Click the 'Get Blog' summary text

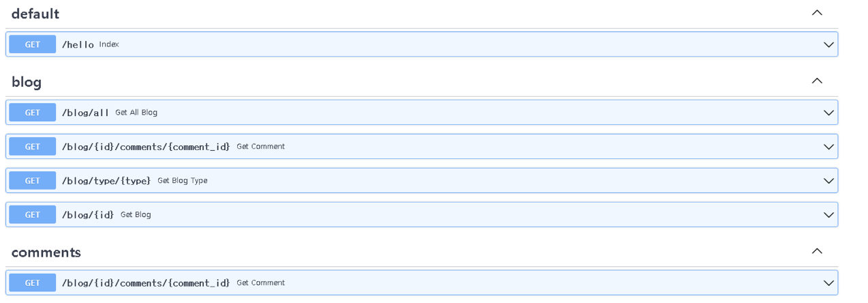point(136,215)
